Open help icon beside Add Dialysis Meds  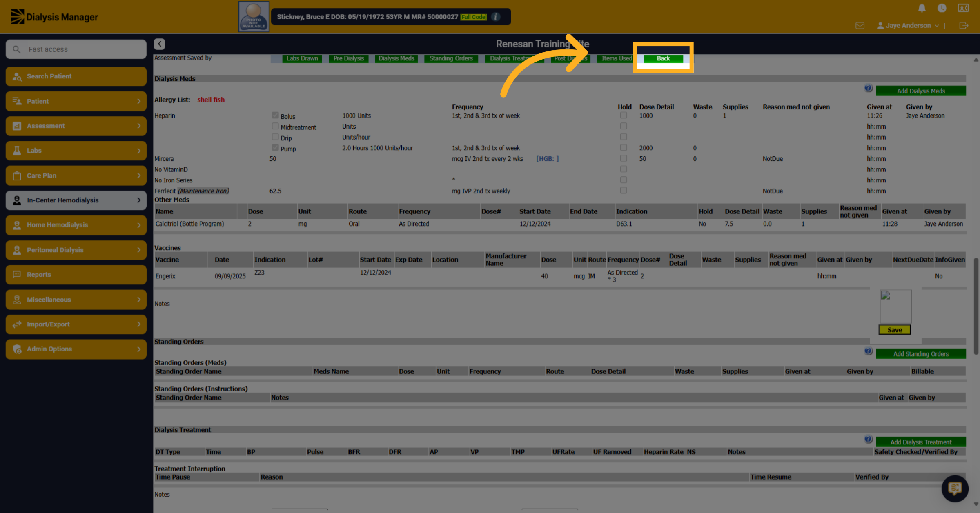pyautogui.click(x=869, y=88)
